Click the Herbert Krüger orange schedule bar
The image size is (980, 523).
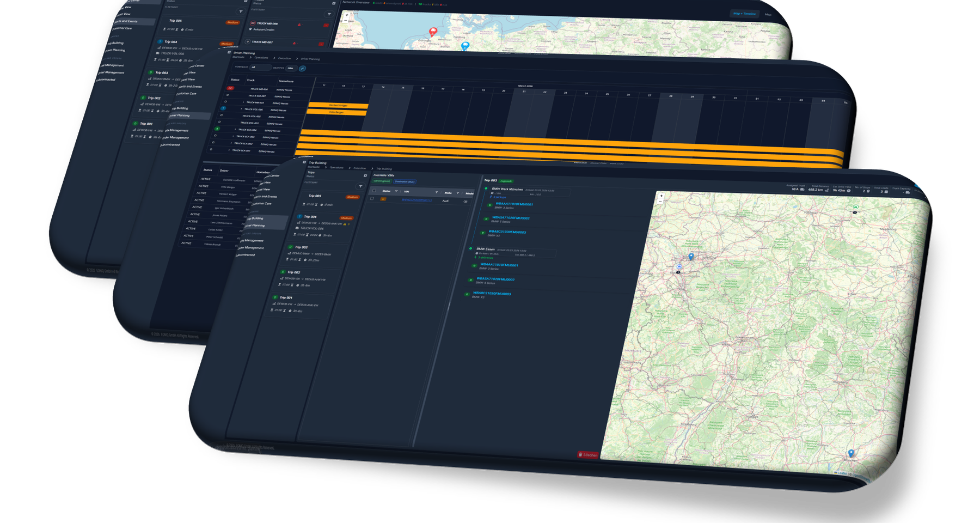coord(338,105)
